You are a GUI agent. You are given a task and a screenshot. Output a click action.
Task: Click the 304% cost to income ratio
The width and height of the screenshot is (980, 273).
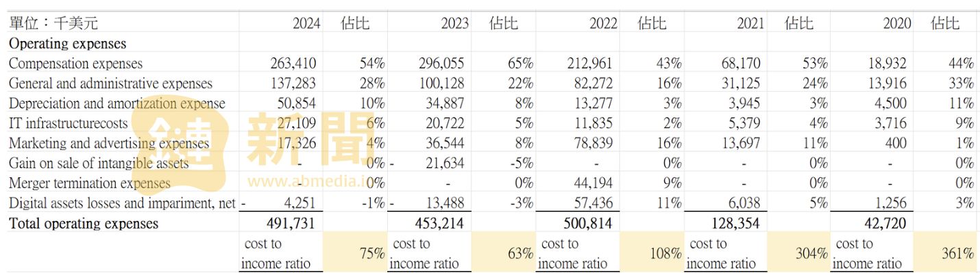(811, 253)
